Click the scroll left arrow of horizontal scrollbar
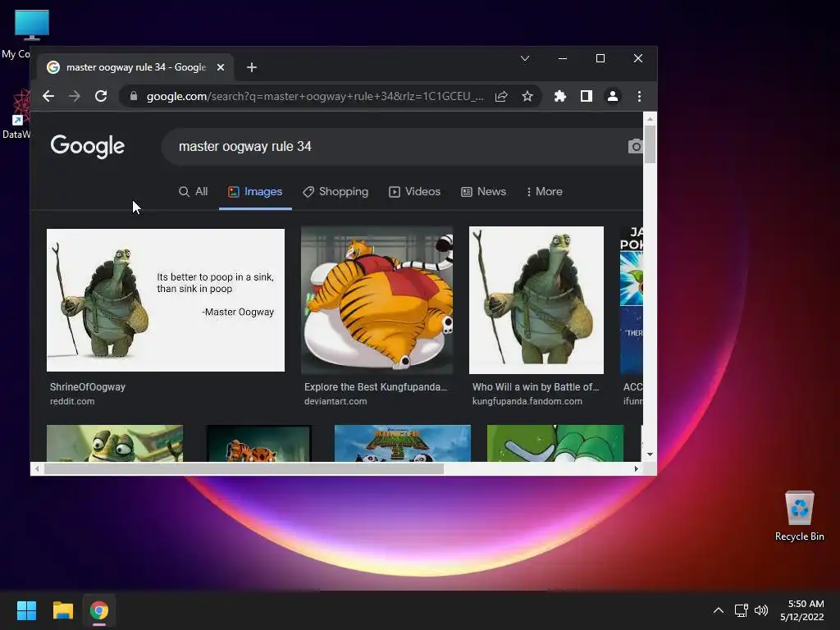 (x=36, y=468)
